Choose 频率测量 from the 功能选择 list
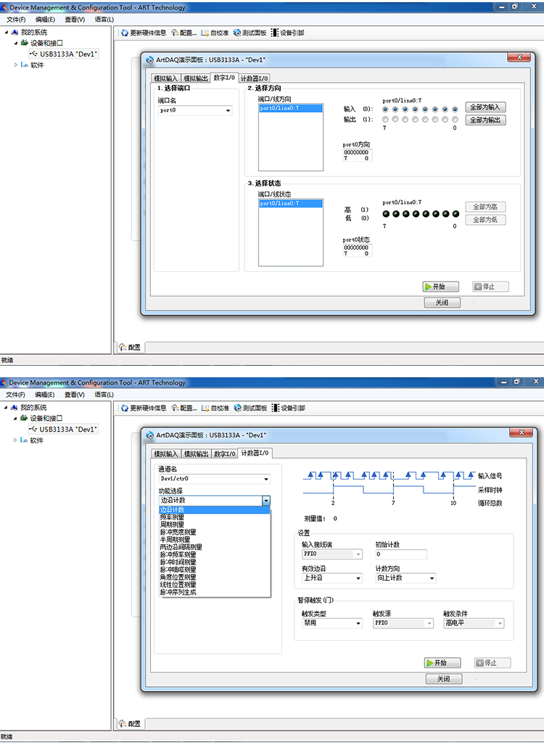 [172, 517]
